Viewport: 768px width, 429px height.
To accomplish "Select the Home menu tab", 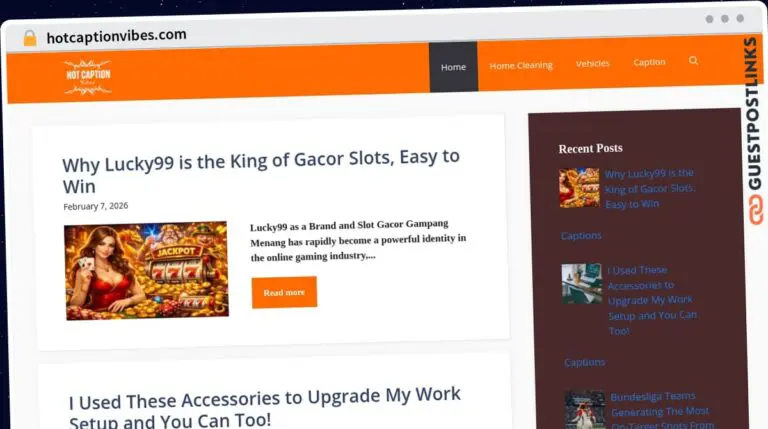I will pyautogui.click(x=453, y=67).
